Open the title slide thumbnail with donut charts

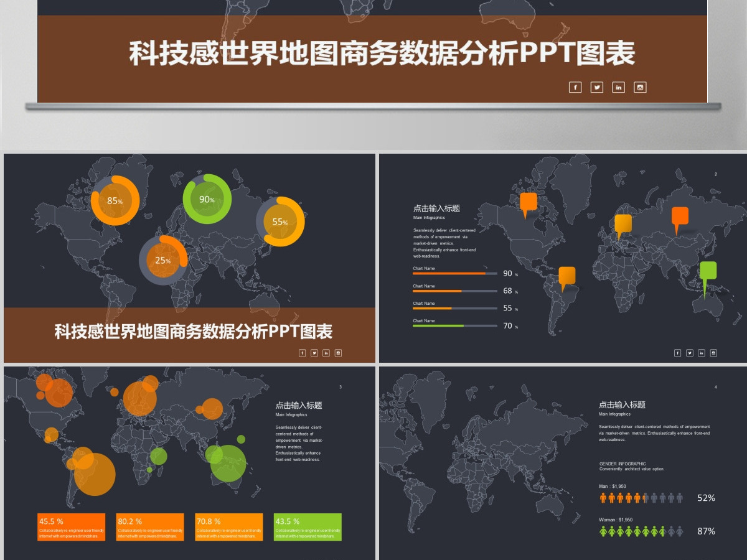click(190, 258)
